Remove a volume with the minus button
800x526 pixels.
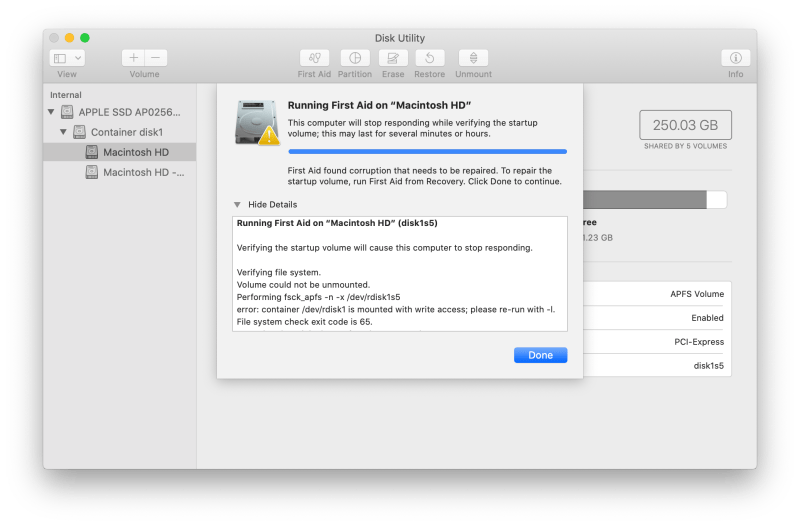156,58
